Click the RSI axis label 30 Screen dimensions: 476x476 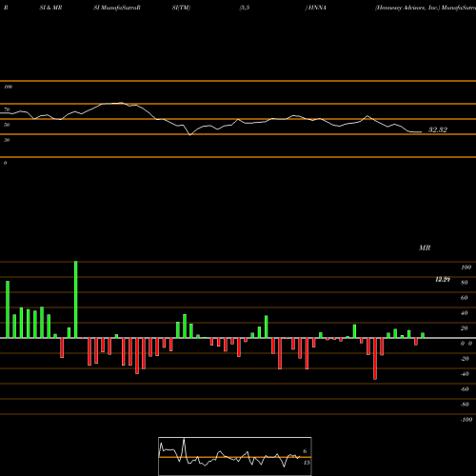(7, 140)
